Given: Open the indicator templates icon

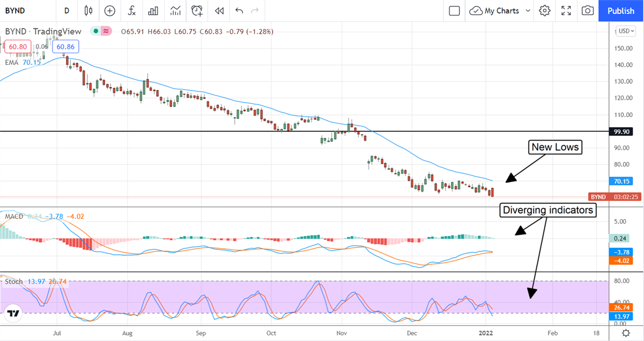Looking at the screenshot, I should [x=175, y=11].
